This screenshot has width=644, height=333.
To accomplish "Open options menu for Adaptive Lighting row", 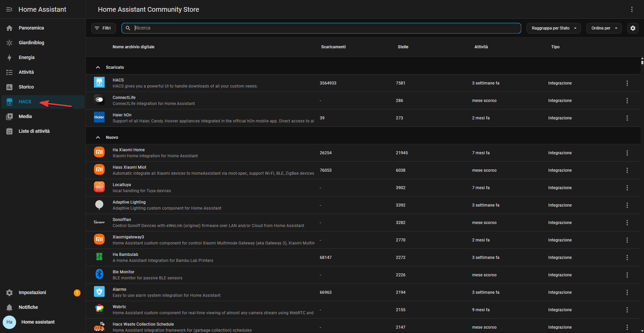I will tap(627, 205).
